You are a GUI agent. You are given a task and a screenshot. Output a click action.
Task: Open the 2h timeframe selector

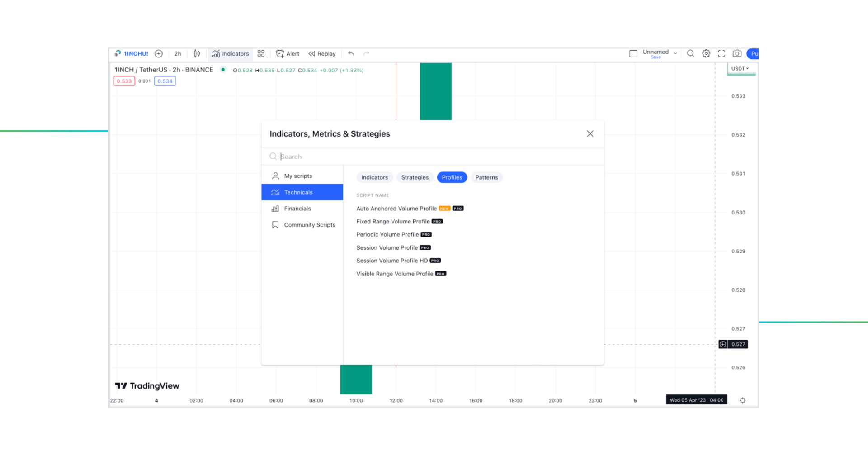[x=177, y=53]
